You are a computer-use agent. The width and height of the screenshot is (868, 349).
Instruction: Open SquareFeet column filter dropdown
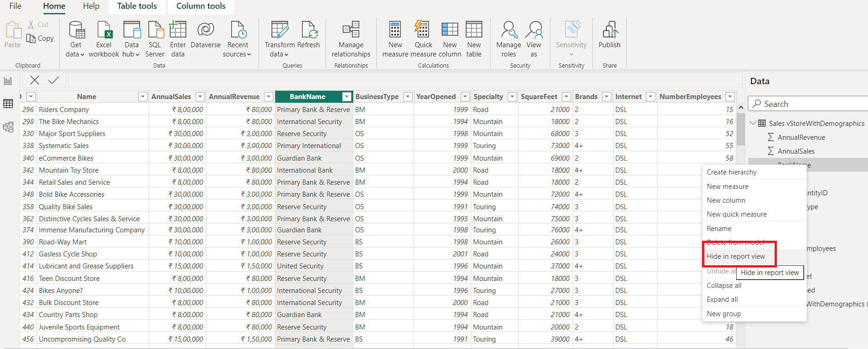[x=566, y=97]
